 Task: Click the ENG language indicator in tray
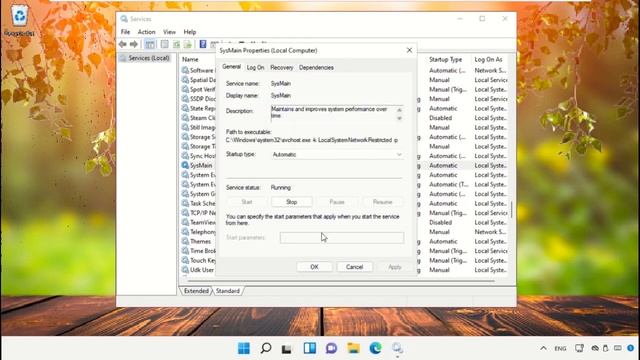click(x=560, y=349)
